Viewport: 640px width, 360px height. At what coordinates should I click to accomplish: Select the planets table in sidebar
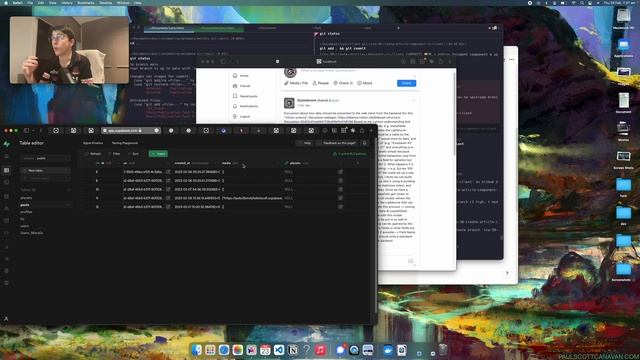click(x=26, y=198)
